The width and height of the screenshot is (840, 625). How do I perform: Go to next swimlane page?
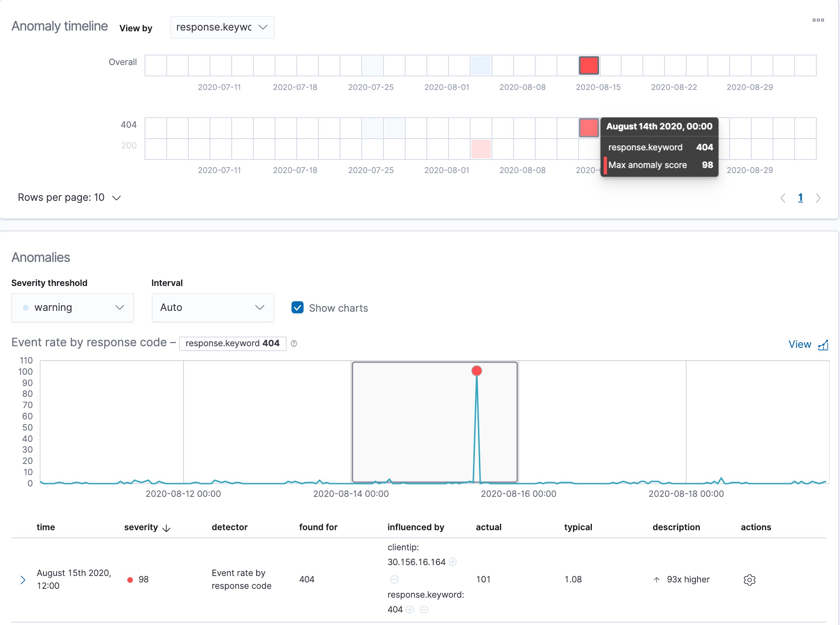click(x=818, y=198)
